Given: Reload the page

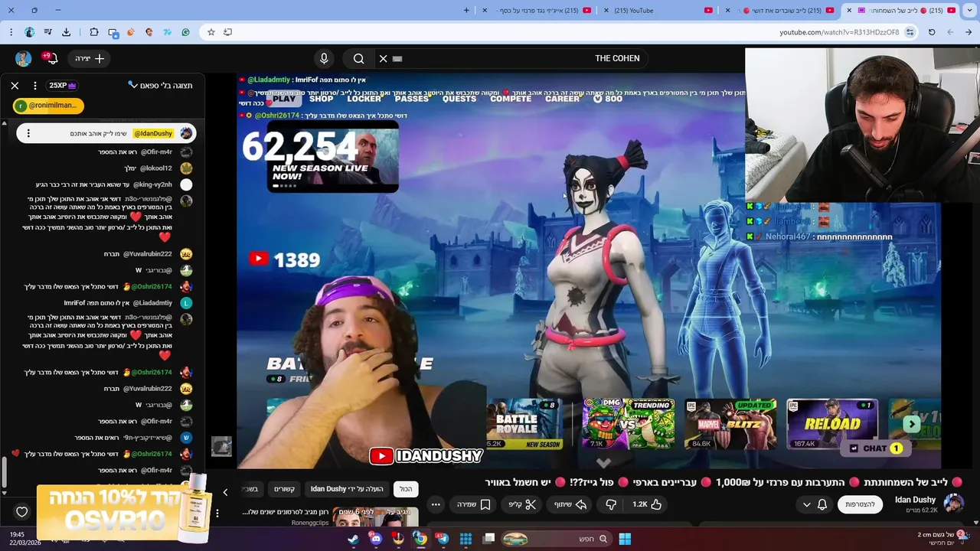Looking at the screenshot, I should [x=932, y=32].
